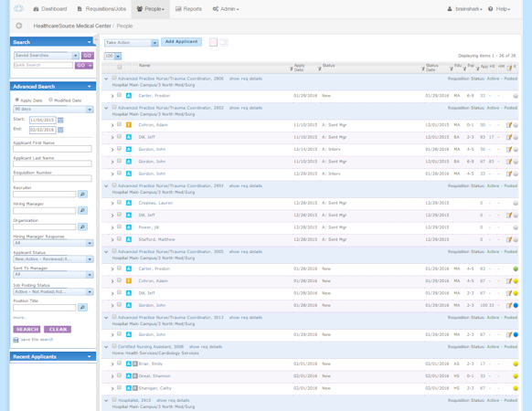Click green status dot on Carter, Preston row

pyautogui.click(x=516, y=269)
